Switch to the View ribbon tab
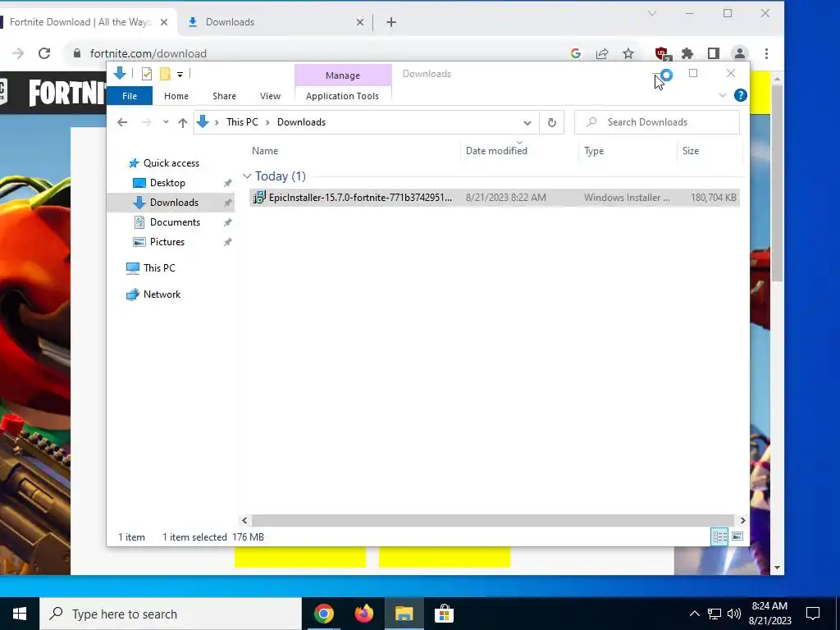The height and width of the screenshot is (630, 840). 270,96
